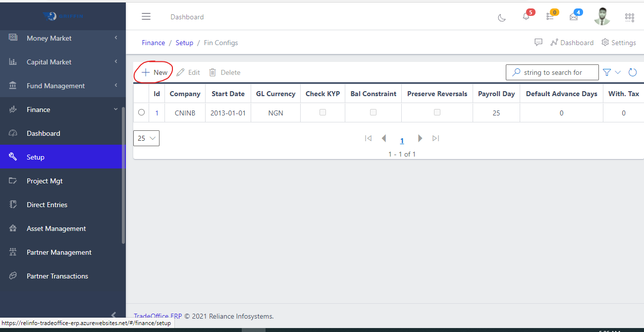The width and height of the screenshot is (644, 332).
Task: Click the New button to create a record
Action: [153, 72]
